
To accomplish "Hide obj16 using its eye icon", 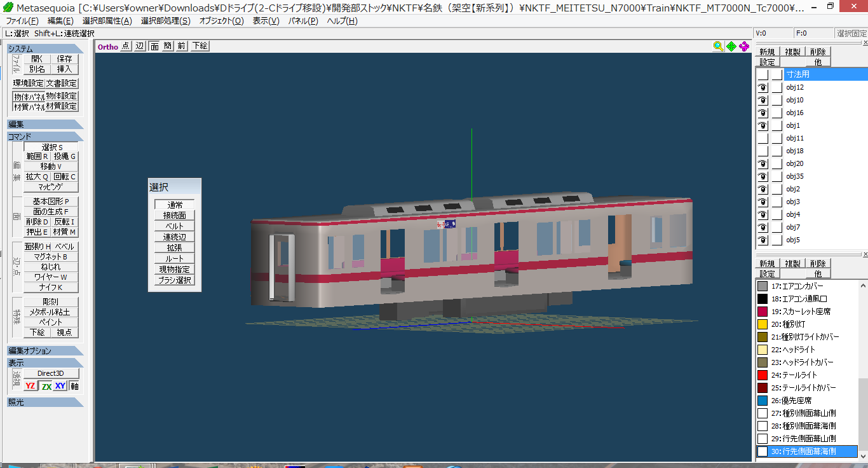I will pyautogui.click(x=763, y=113).
